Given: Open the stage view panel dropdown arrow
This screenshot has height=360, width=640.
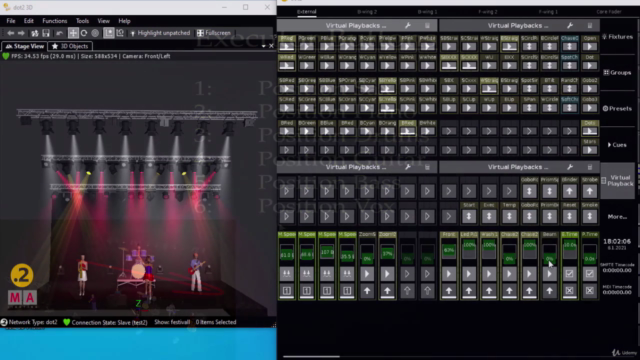Looking at the screenshot, I should (263, 46).
